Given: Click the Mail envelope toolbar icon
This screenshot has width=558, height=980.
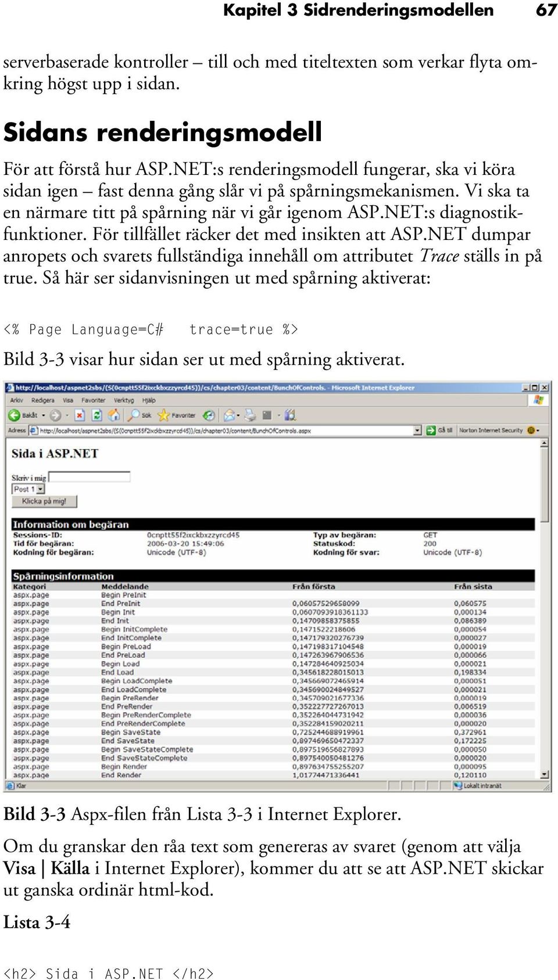Looking at the screenshot, I should pyautogui.click(x=230, y=415).
